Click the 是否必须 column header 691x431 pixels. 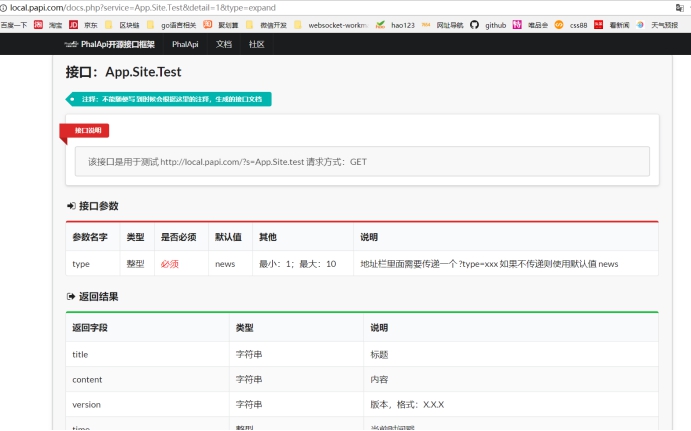click(x=178, y=237)
